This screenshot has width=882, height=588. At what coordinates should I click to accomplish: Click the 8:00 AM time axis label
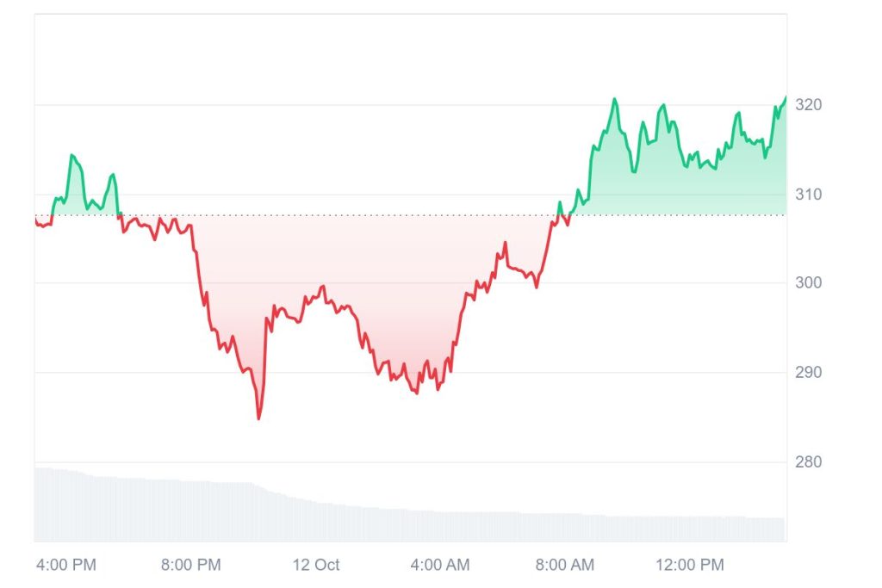564,565
